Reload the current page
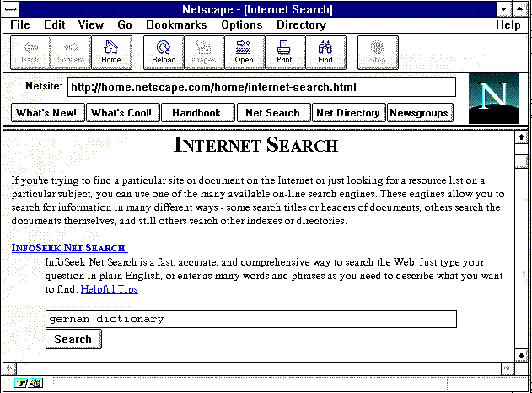 point(164,52)
